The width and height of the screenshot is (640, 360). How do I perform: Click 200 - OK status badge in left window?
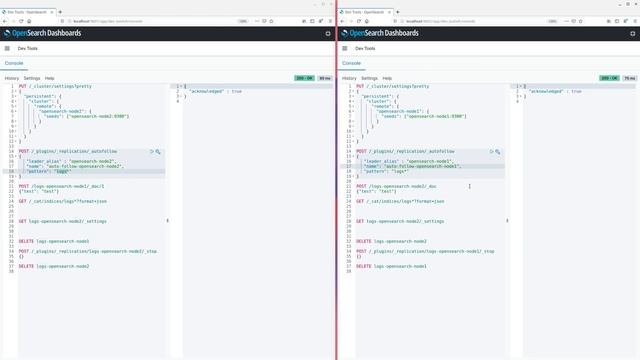click(x=304, y=78)
